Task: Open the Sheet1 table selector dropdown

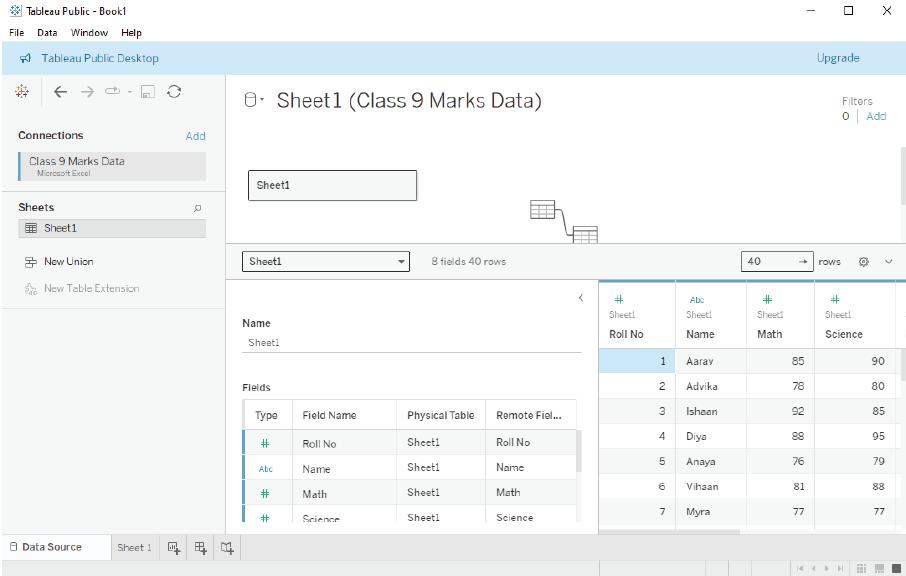Action: pos(326,262)
